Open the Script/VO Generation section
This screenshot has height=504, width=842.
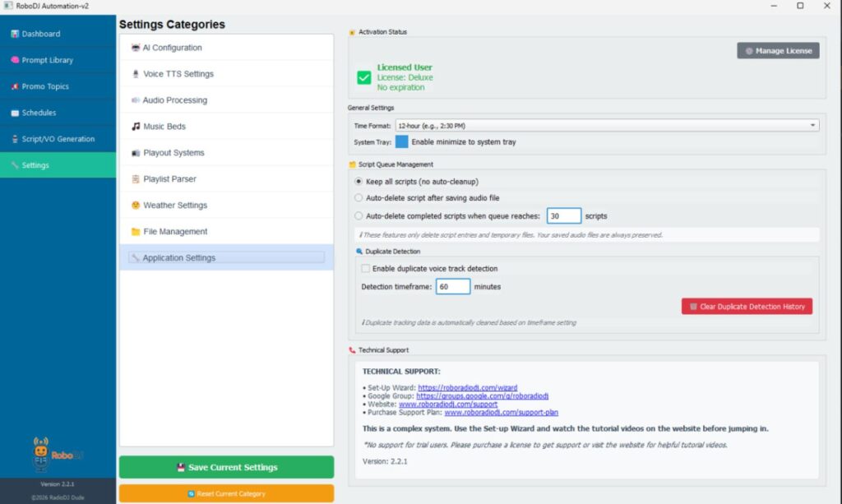pos(58,139)
